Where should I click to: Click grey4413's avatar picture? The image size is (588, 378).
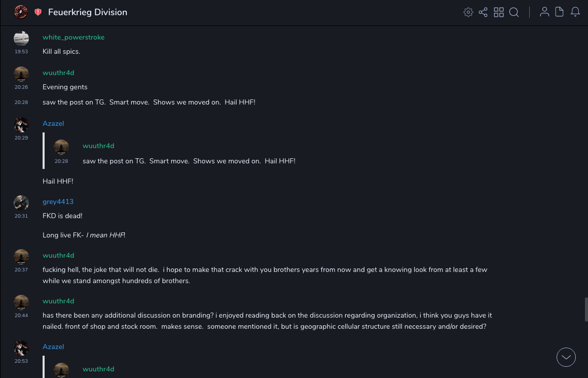21,203
